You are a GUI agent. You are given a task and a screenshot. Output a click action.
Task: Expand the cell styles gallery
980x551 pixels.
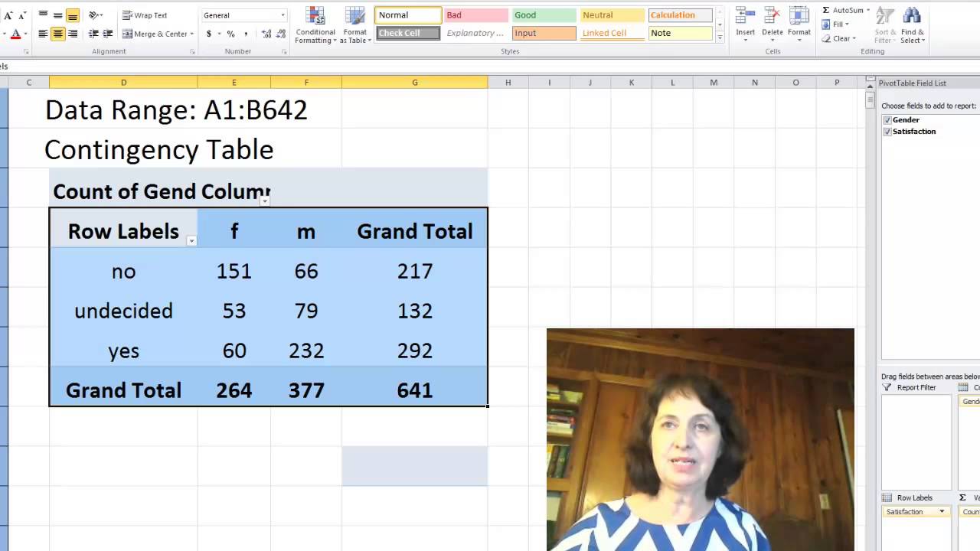[720, 37]
